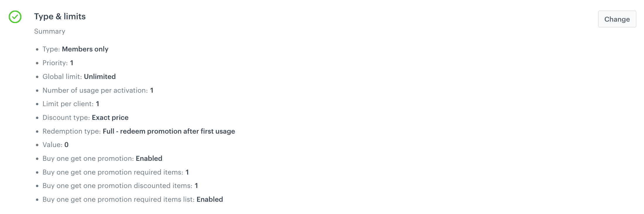
Task: Click the bullet point beside Value: 0
Action: pos(37,145)
